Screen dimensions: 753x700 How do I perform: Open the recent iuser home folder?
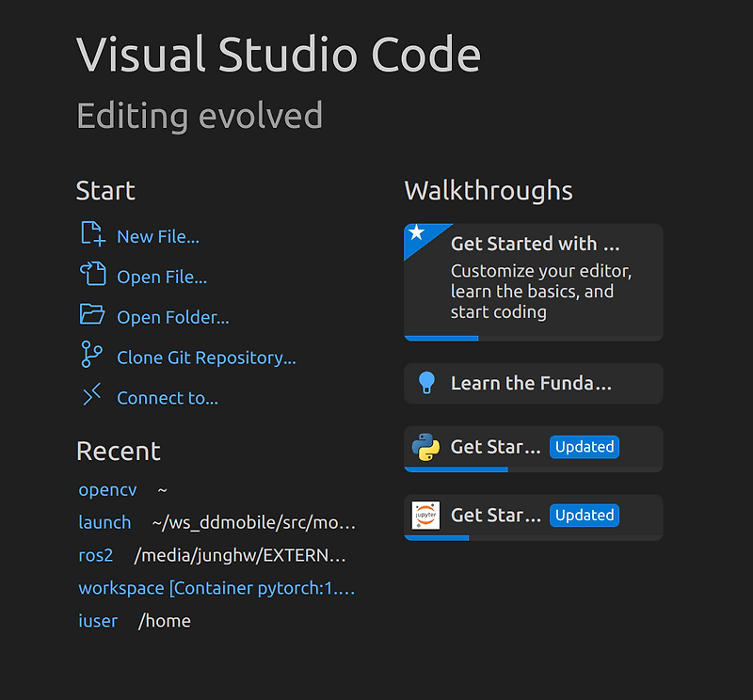point(98,620)
